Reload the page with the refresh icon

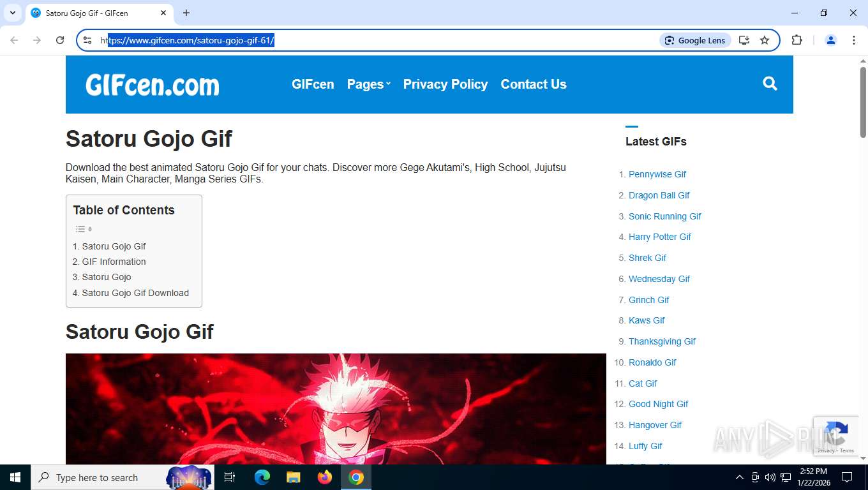(60, 40)
